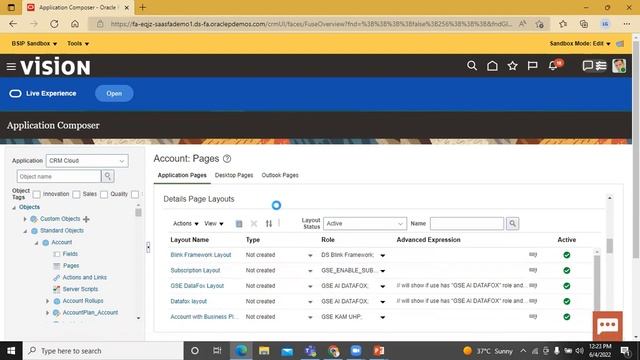
Task: Toggle Active status for Blink Framework Layout
Action: pos(567,255)
